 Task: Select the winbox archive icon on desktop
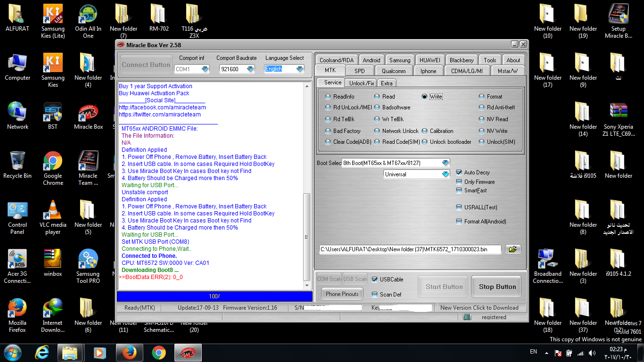tap(53, 263)
